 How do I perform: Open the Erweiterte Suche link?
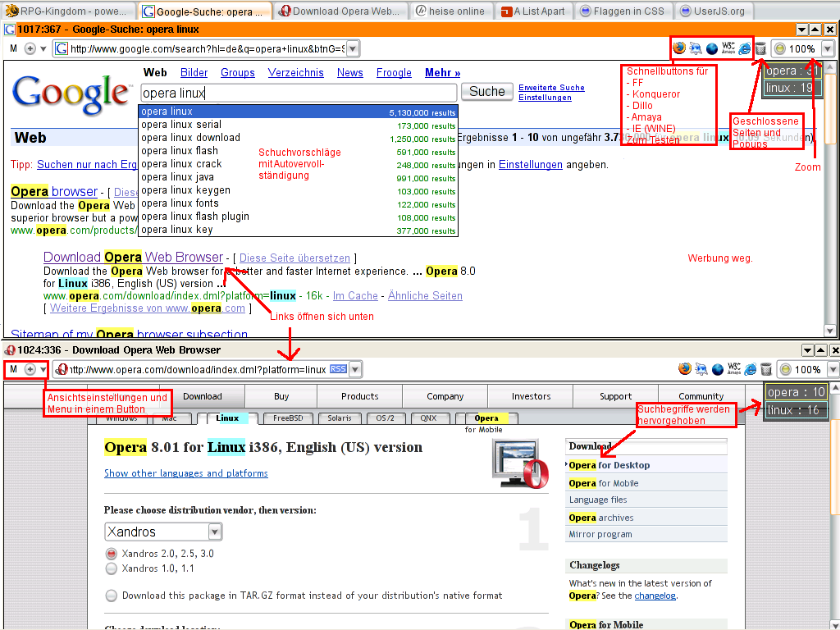click(551, 87)
